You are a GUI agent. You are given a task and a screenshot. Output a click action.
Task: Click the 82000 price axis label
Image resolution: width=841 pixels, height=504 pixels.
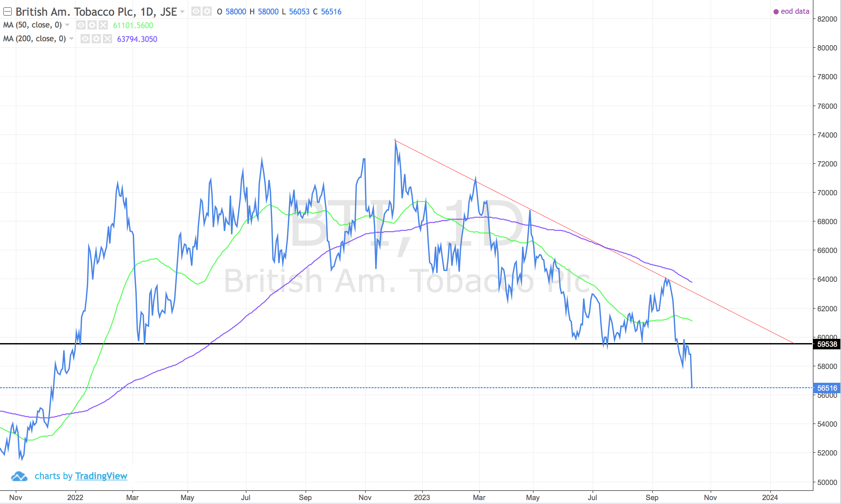(827, 19)
